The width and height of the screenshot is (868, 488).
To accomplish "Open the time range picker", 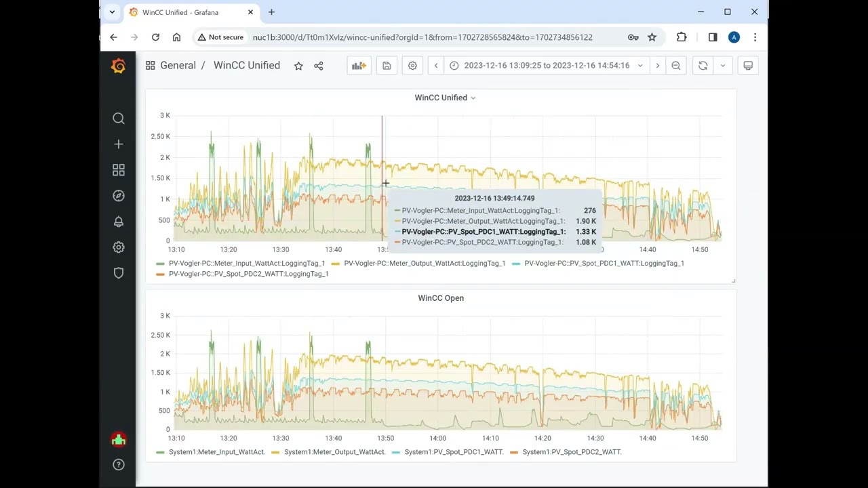I will 547,66.
